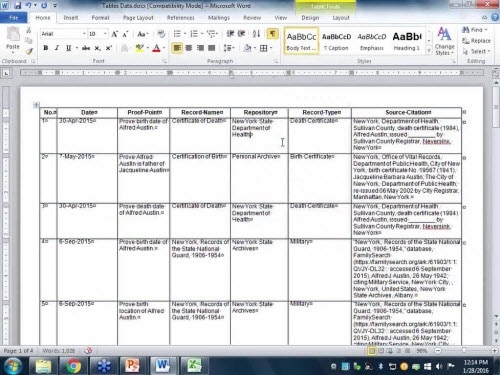500x375 pixels.
Task: Open Change Case dropdown
Action: pyautogui.click(x=143, y=34)
